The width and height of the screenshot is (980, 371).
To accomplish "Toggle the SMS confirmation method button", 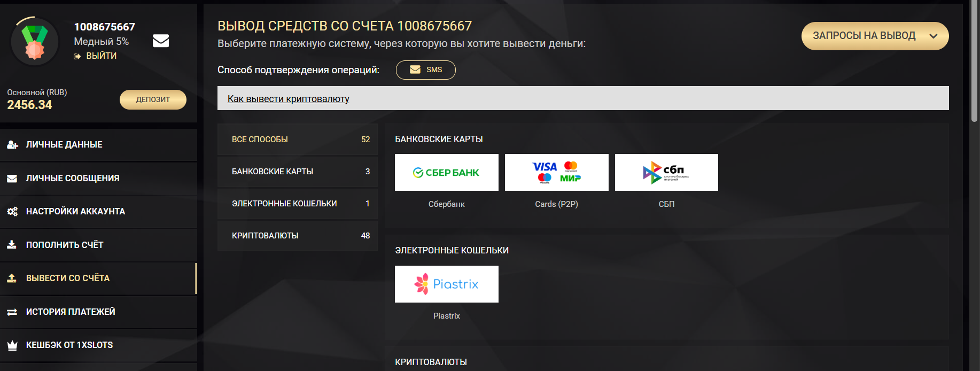I will tap(425, 70).
